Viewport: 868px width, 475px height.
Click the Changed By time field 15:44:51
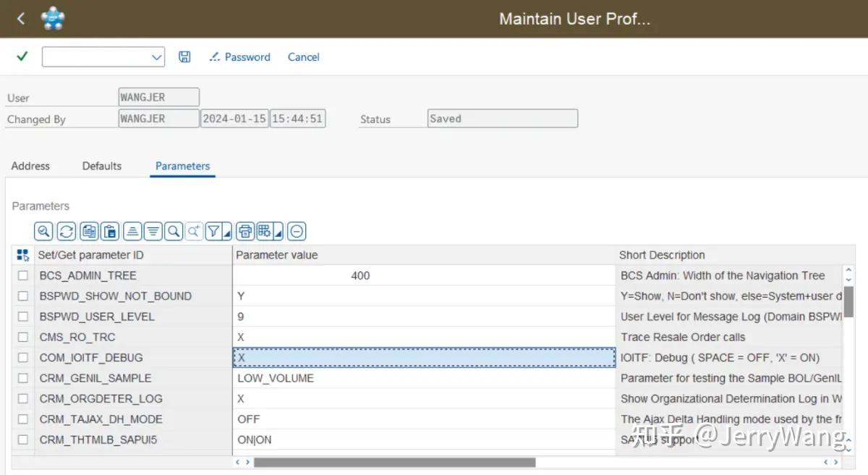(297, 119)
